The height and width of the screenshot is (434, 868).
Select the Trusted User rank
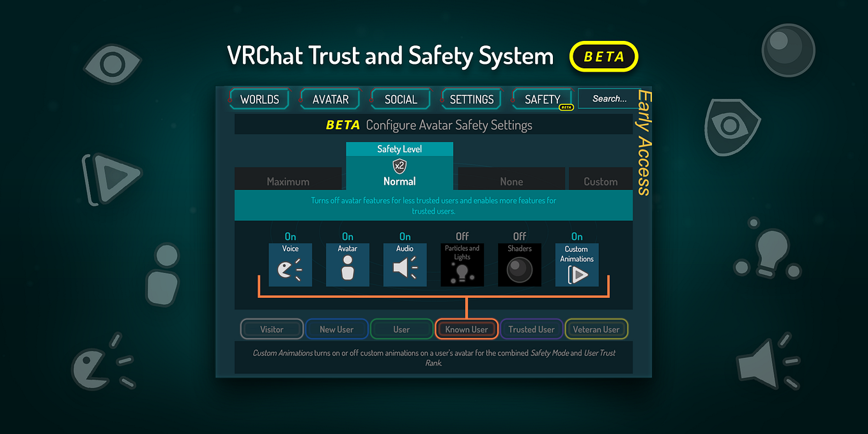tap(531, 329)
